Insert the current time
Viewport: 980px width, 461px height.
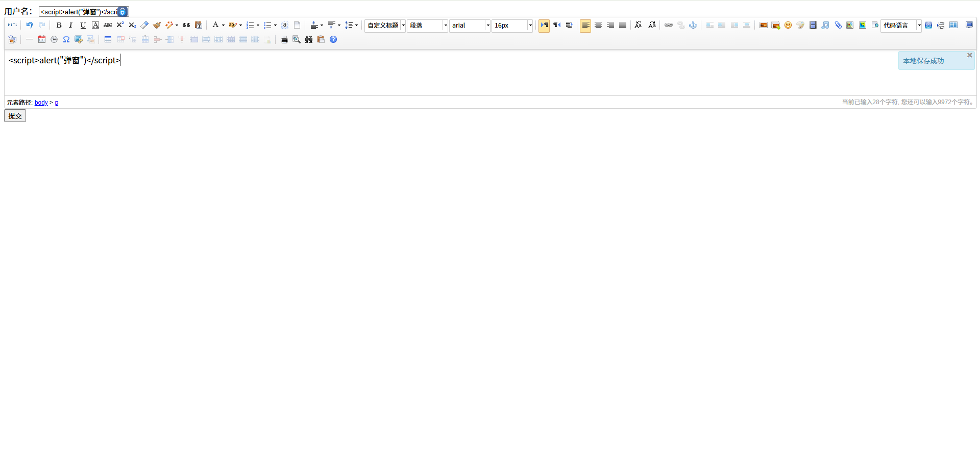[x=54, y=39]
